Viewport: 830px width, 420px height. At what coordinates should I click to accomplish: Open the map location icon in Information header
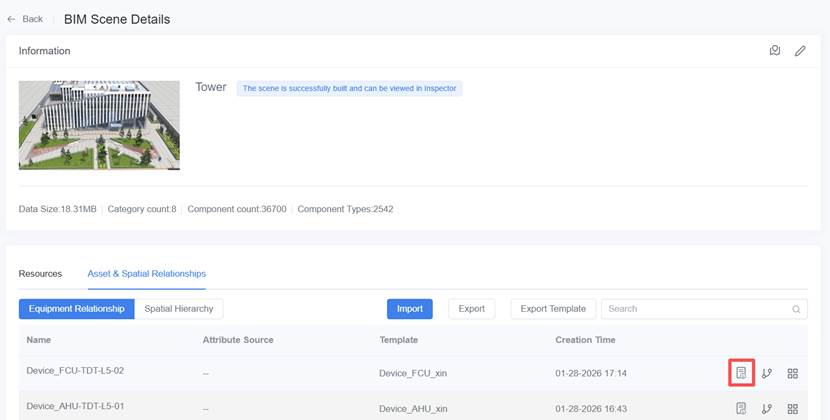[x=775, y=51]
